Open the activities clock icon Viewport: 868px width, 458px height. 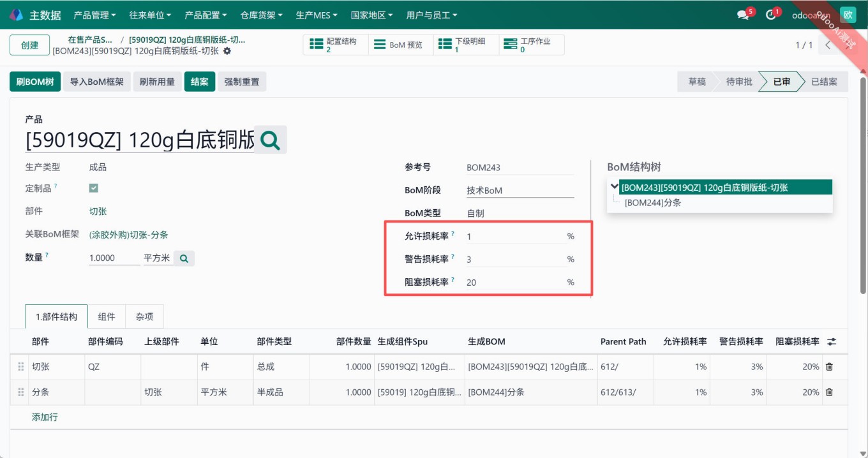coord(770,15)
